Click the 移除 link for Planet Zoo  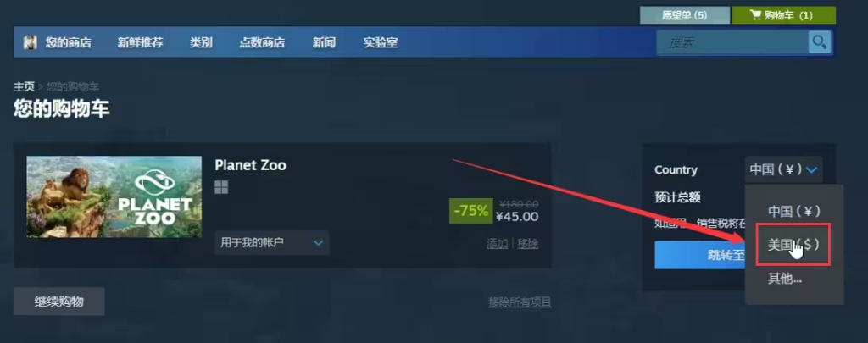click(x=527, y=243)
